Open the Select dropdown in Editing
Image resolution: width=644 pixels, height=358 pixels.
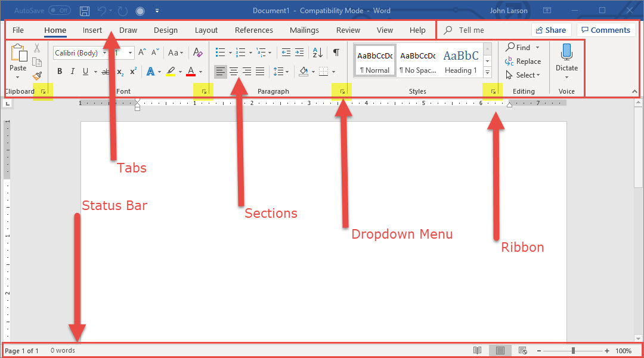tap(523, 75)
